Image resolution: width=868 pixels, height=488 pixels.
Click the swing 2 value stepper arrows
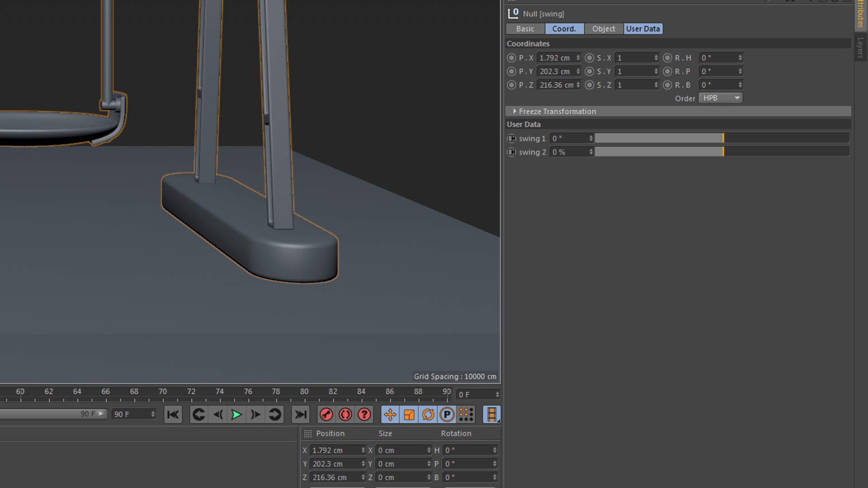click(x=591, y=152)
